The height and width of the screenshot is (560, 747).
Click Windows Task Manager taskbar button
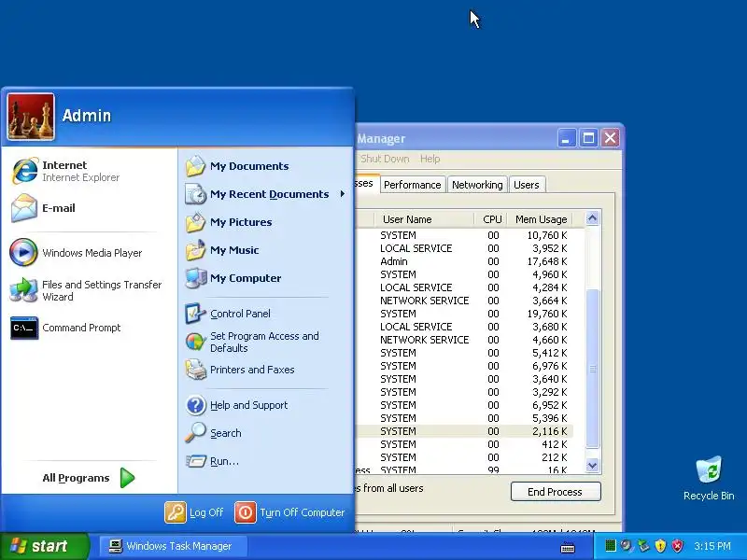tap(173, 546)
